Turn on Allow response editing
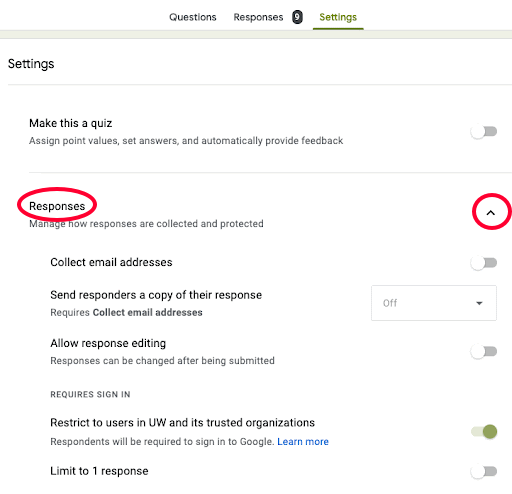 [484, 352]
